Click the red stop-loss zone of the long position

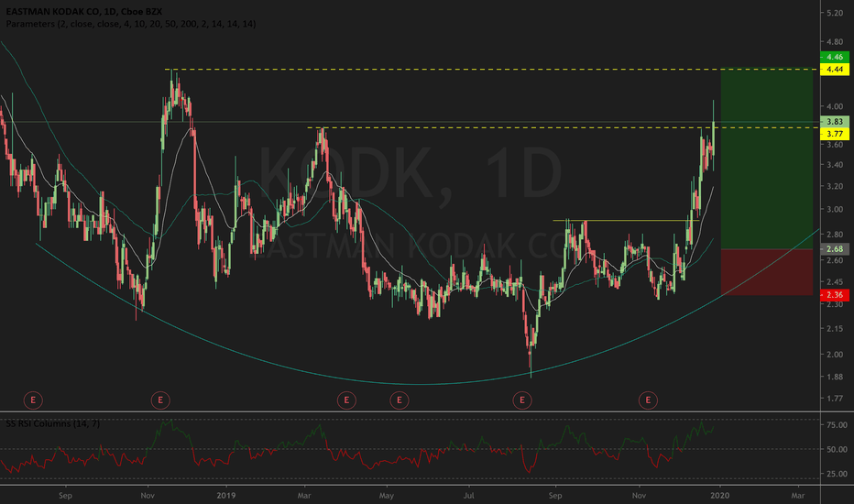[767, 272]
